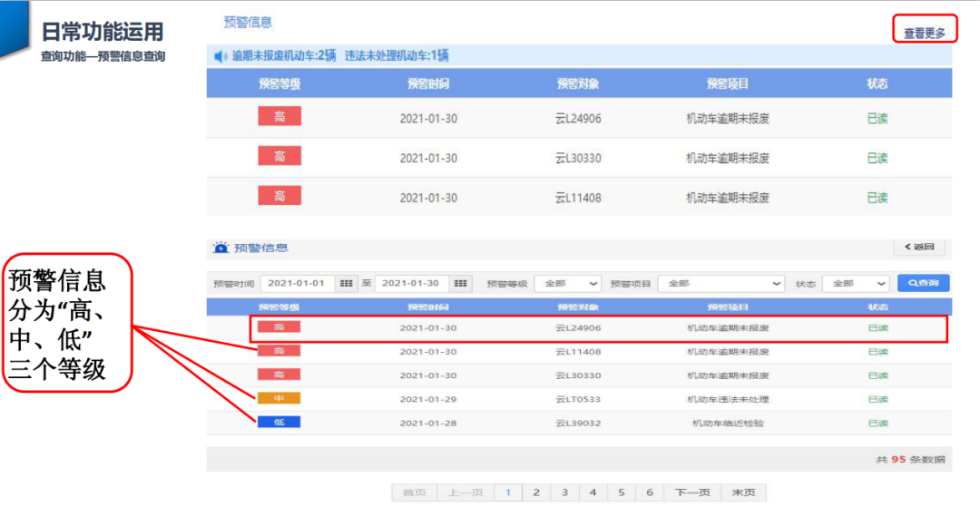Image resolution: width=980 pixels, height=526 pixels.
Task: Open 查看更多 link
Action: point(924,34)
